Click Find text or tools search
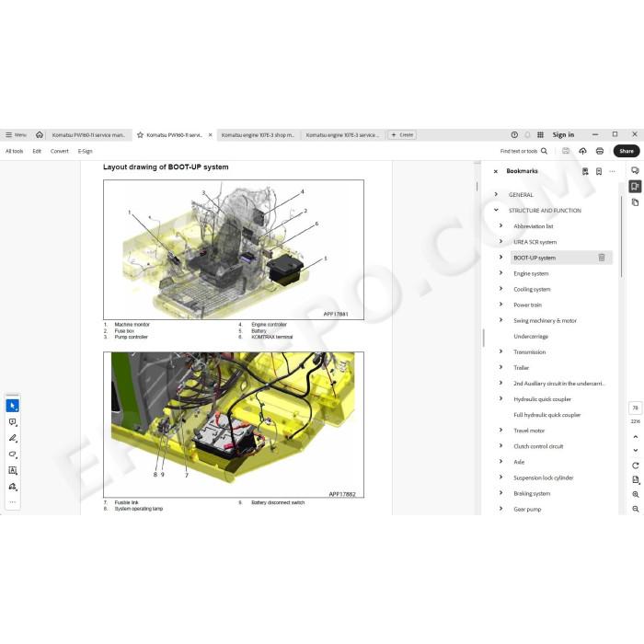Screen dimensions: 644x644 (523, 151)
